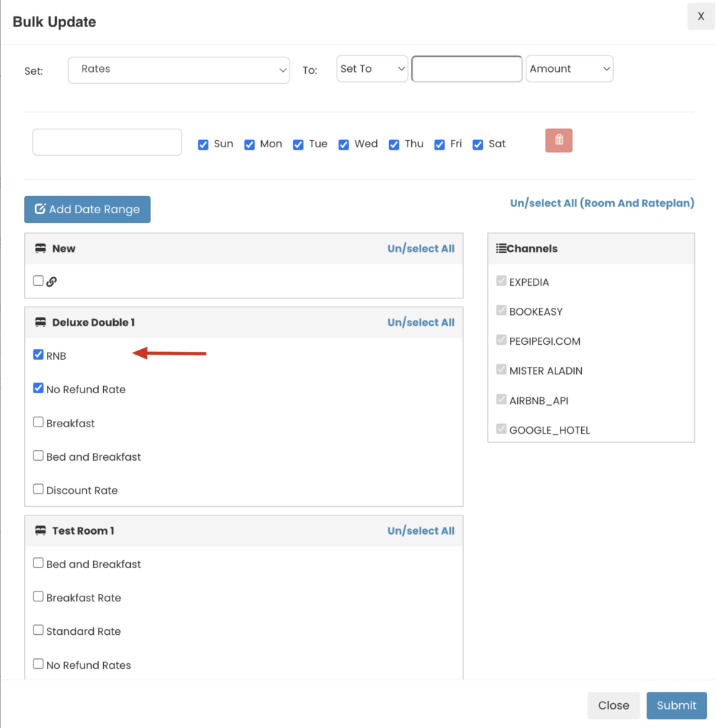Submit the bulk update
This screenshot has width=717, height=728.
pos(676,705)
